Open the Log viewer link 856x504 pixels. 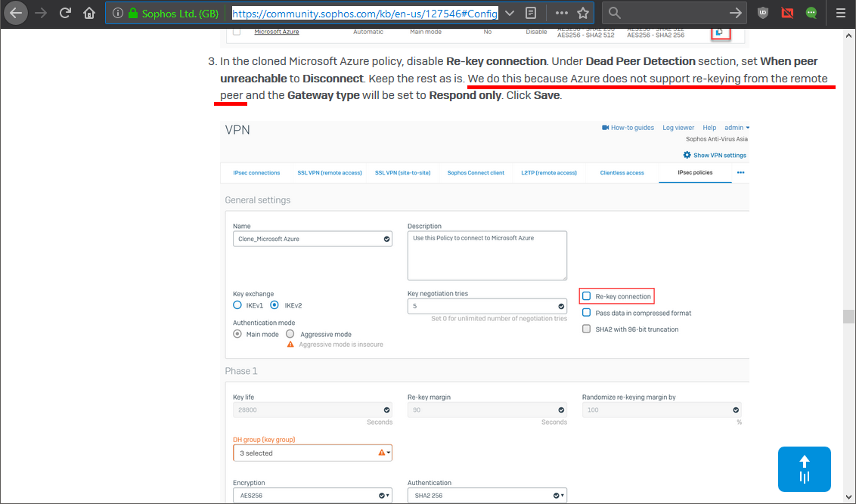(x=678, y=128)
